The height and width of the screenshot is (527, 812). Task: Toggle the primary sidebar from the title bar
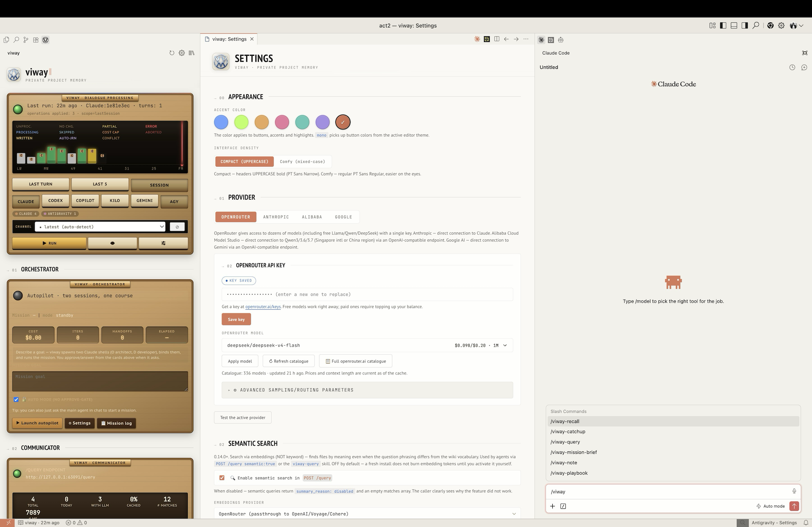(723, 25)
